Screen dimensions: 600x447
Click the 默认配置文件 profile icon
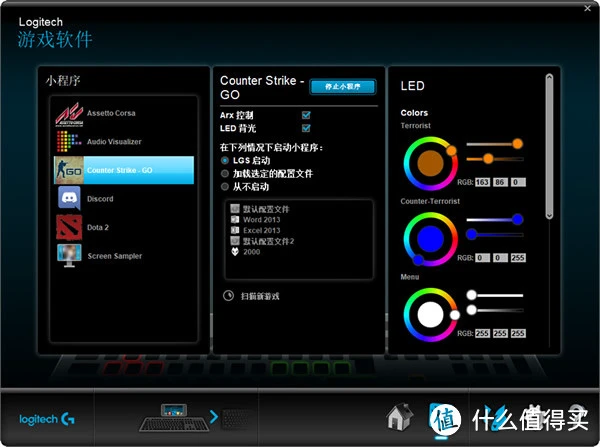pyautogui.click(x=235, y=208)
